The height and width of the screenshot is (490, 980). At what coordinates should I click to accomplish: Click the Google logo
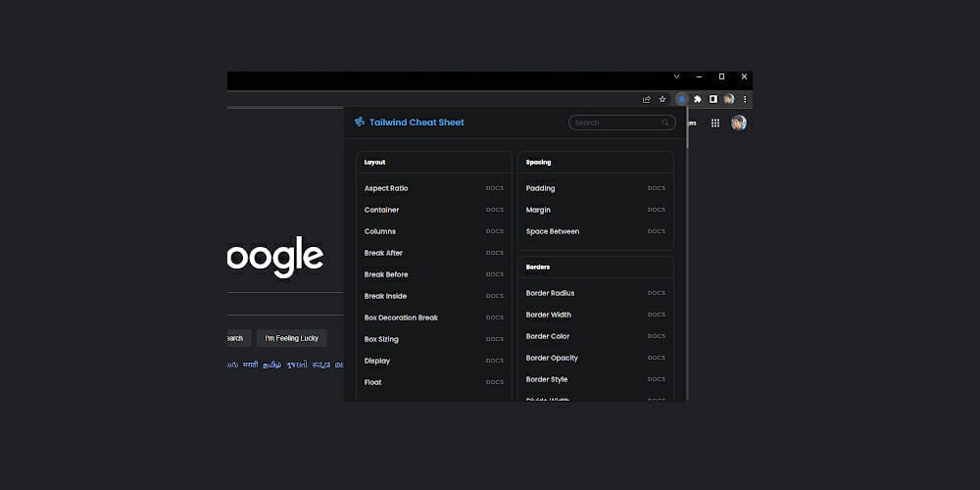click(275, 257)
